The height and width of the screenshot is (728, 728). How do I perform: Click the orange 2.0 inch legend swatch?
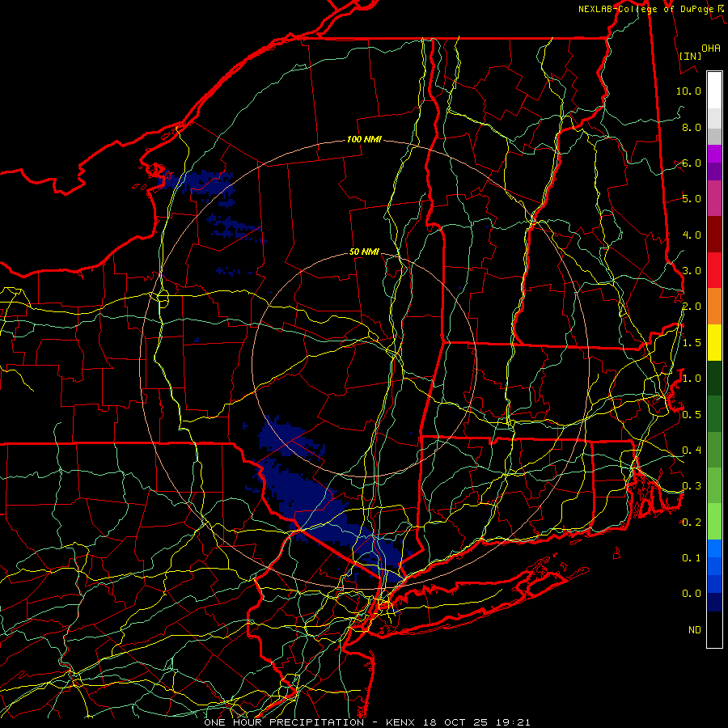click(x=714, y=307)
